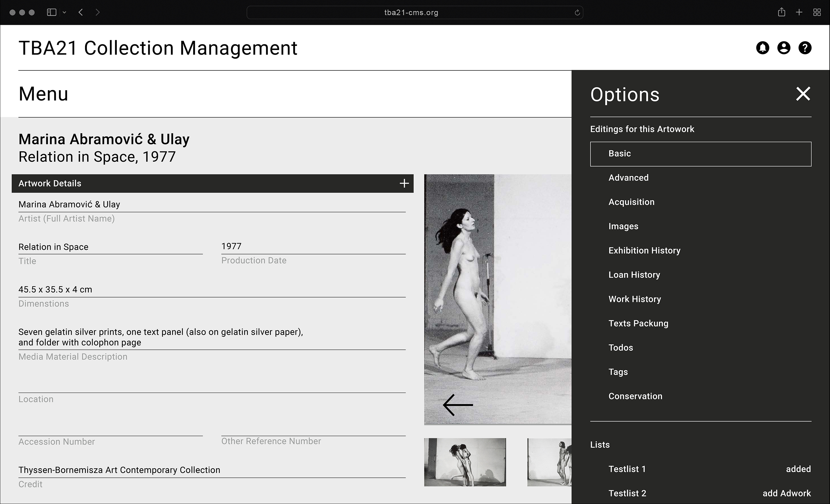Image resolution: width=830 pixels, height=504 pixels.
Task: Click 'Relation in Space, 1977' heading
Action: (97, 157)
